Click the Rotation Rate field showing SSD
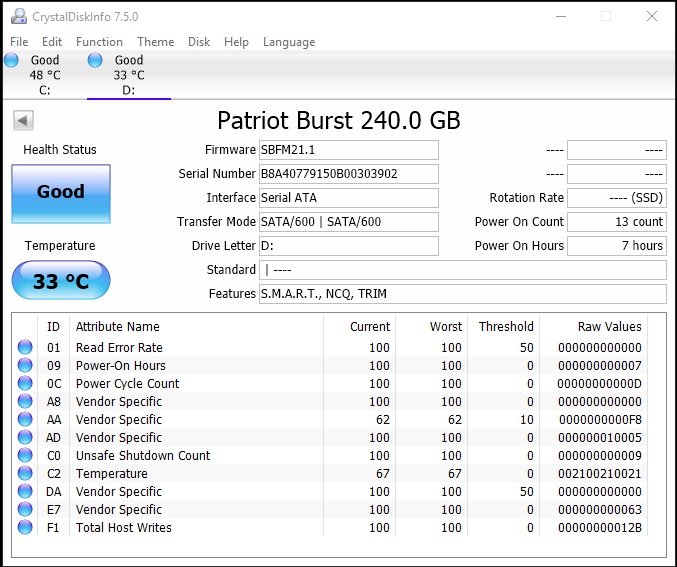677x567 pixels. click(x=617, y=198)
